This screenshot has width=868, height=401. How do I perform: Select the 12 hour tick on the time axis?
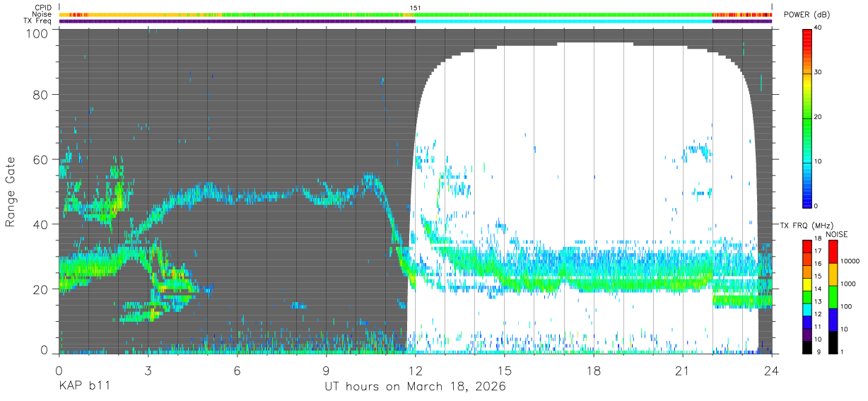(x=416, y=371)
